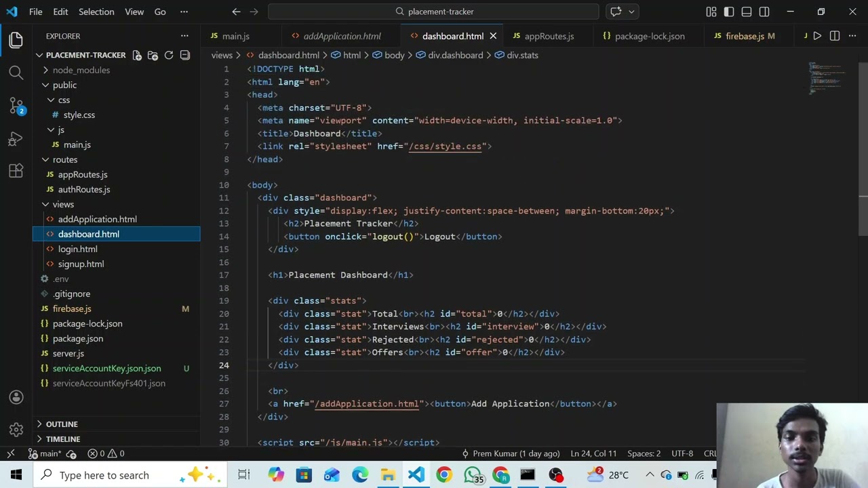Click the remote window icon in status bar
Viewport: 868px width, 488px height.
coord(10,453)
